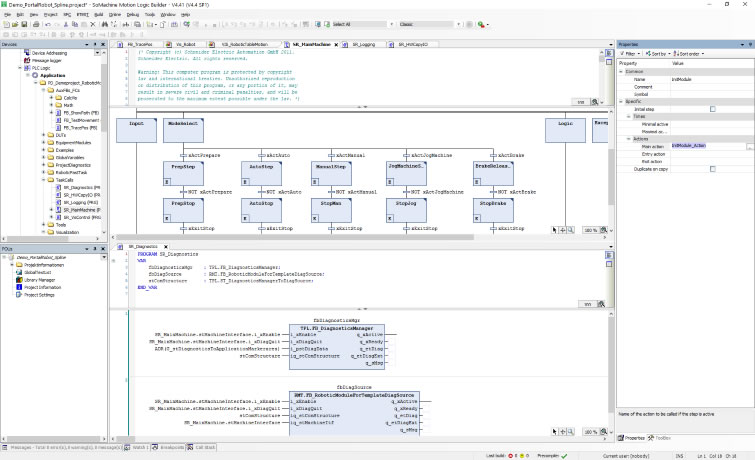Open Project Settings in POUs panel

(x=39, y=295)
